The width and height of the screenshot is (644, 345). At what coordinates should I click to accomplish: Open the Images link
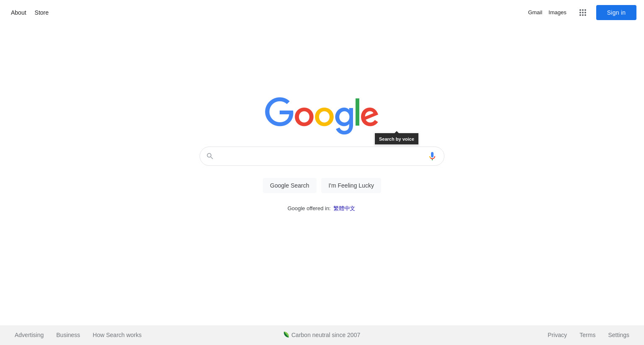pos(557,13)
